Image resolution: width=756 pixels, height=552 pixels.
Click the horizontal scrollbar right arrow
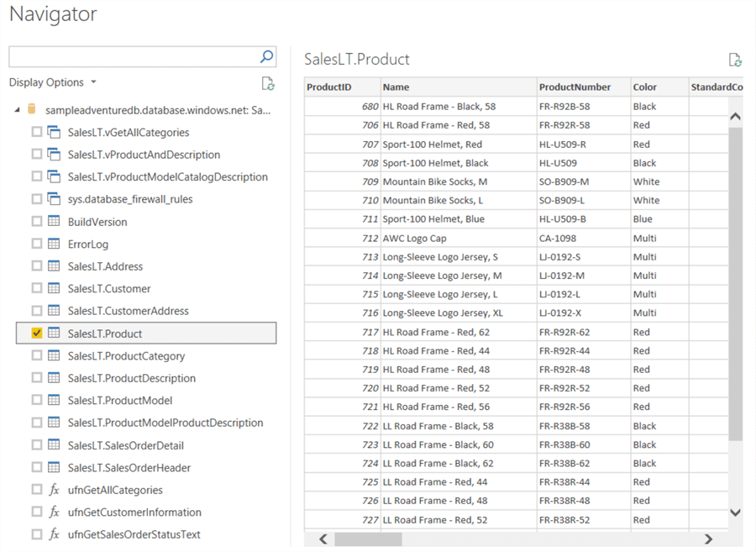[708, 539]
